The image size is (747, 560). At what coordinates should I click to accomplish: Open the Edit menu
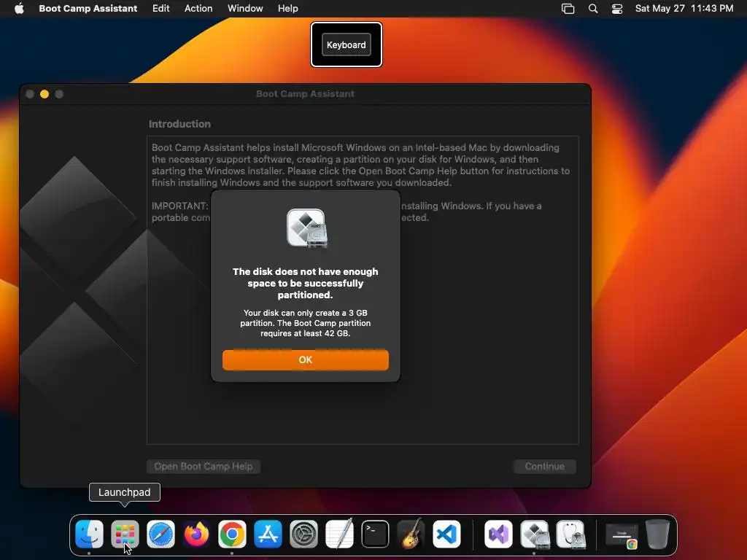pos(161,8)
